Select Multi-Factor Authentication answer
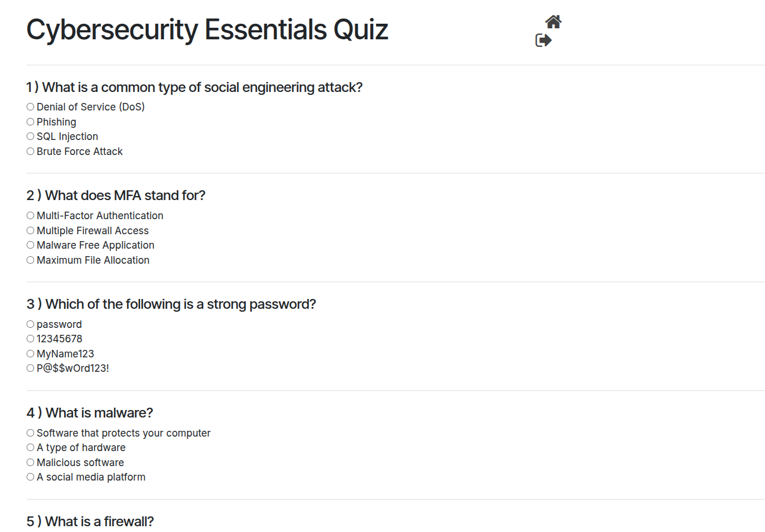Viewport: 765px width, 532px height. coord(30,216)
